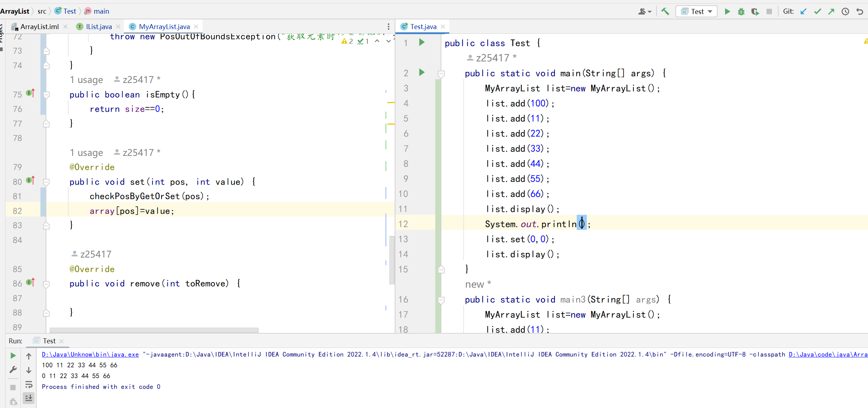
Task: Collapse remove method at line 86
Action: (46, 284)
